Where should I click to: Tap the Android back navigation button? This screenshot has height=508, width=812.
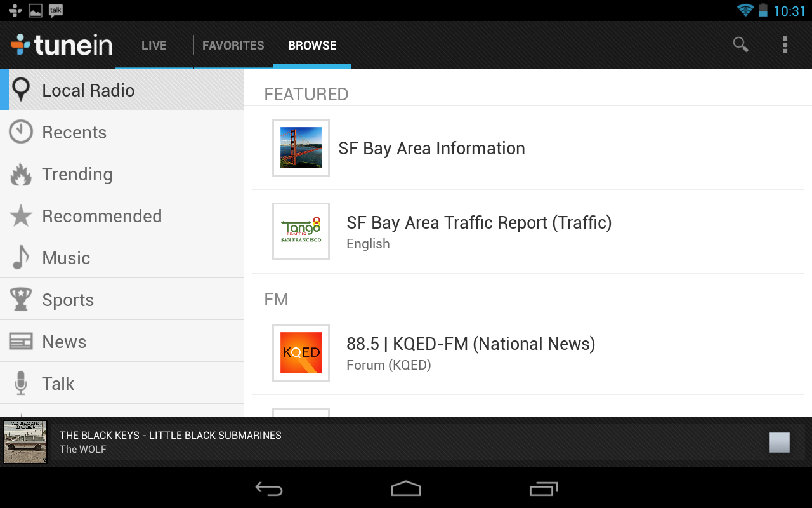269,488
